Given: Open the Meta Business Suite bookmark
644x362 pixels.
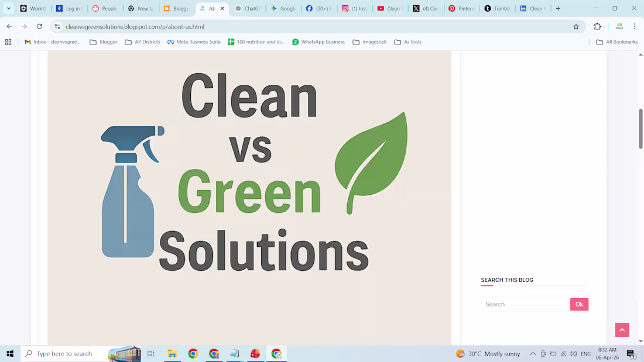Looking at the screenshot, I should point(194,42).
